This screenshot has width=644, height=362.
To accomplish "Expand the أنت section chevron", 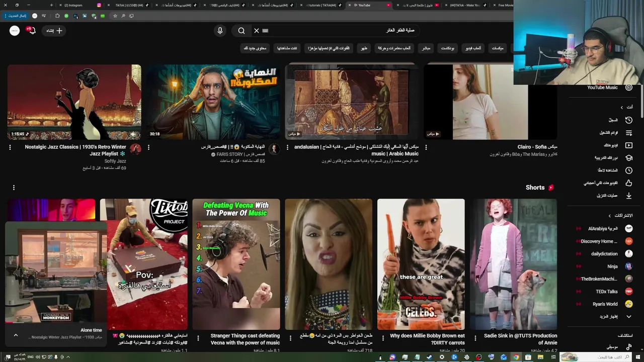I will pos(621,107).
